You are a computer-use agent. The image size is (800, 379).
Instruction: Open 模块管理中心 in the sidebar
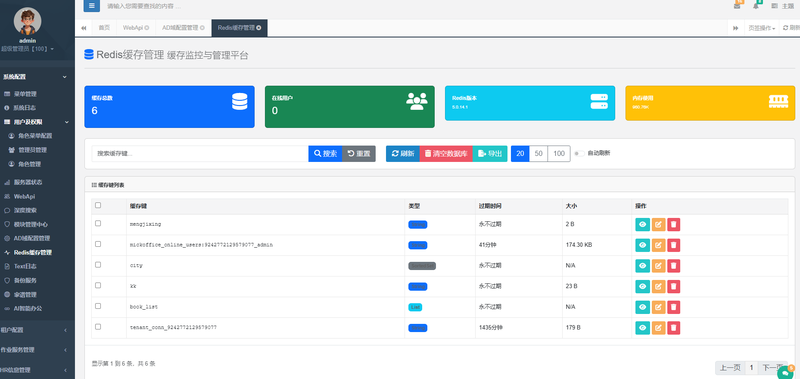(31, 224)
